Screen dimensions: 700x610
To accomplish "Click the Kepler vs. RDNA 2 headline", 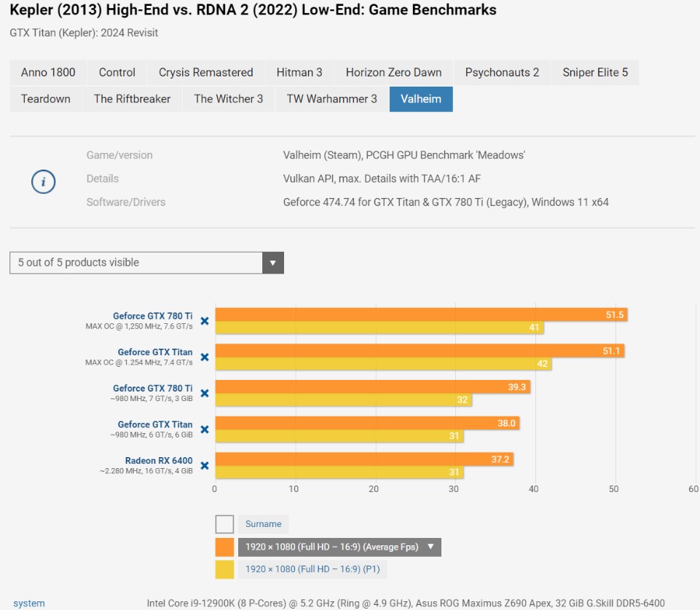I will click(x=253, y=9).
